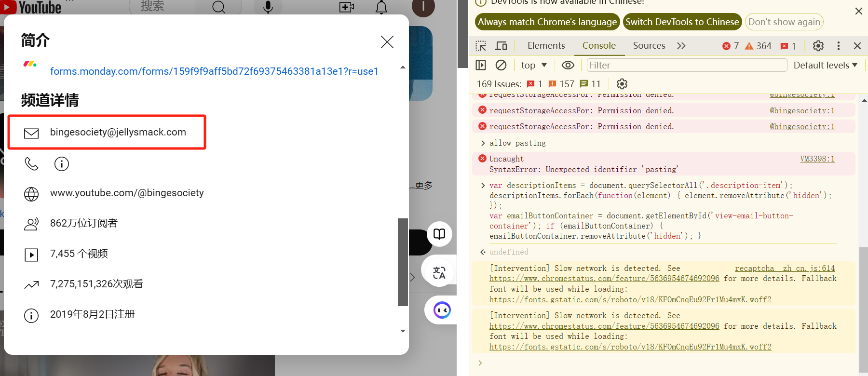Image resolution: width=868 pixels, height=376 pixels.
Task: Select the 2019年8月2日注册 join date text
Action: [93, 314]
